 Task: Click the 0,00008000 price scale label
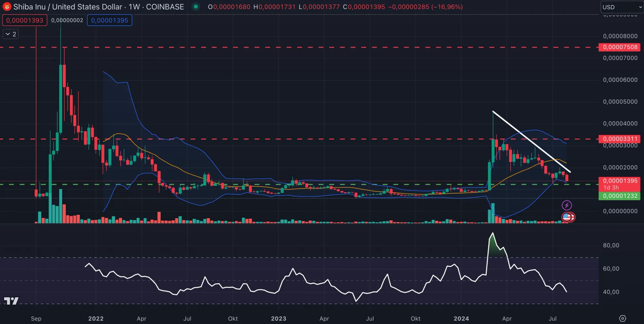(x=620, y=36)
